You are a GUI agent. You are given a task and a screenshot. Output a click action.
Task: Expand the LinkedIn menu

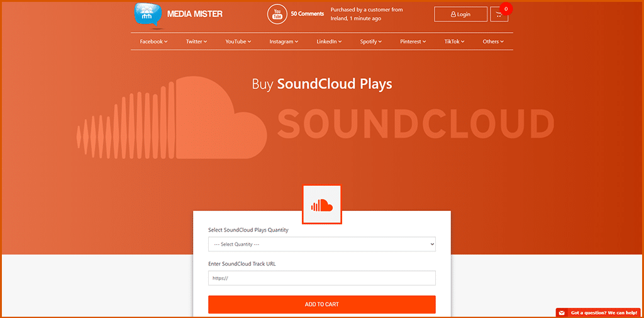click(x=329, y=42)
